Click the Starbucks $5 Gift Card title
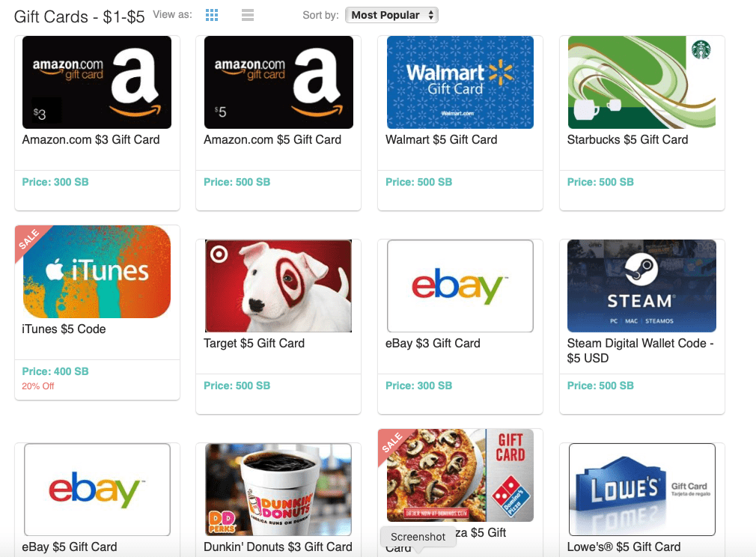 click(627, 140)
